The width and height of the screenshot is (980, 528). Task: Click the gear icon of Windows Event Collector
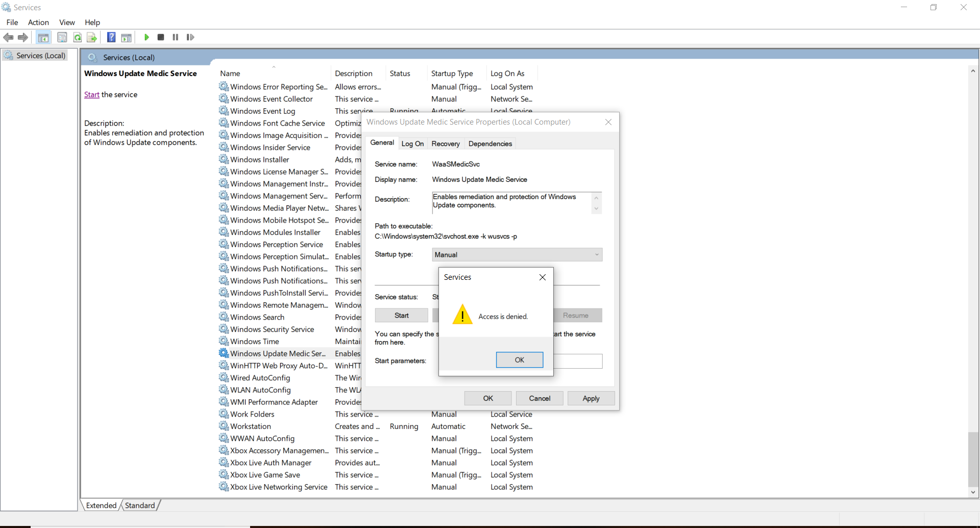pyautogui.click(x=224, y=99)
